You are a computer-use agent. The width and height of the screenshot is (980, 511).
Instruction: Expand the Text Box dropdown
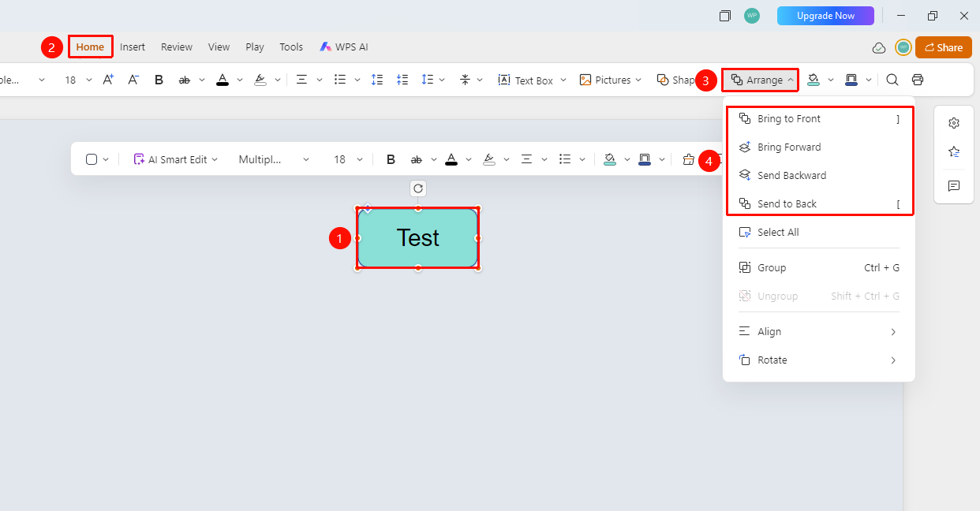pos(563,80)
